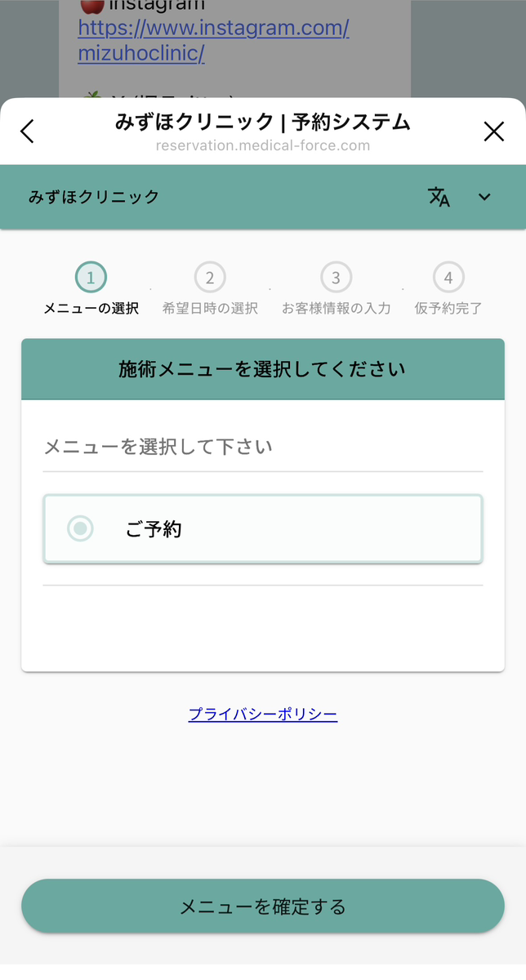Tap the back chevron arrow
Screen dimensions: 526x980
click(x=28, y=131)
